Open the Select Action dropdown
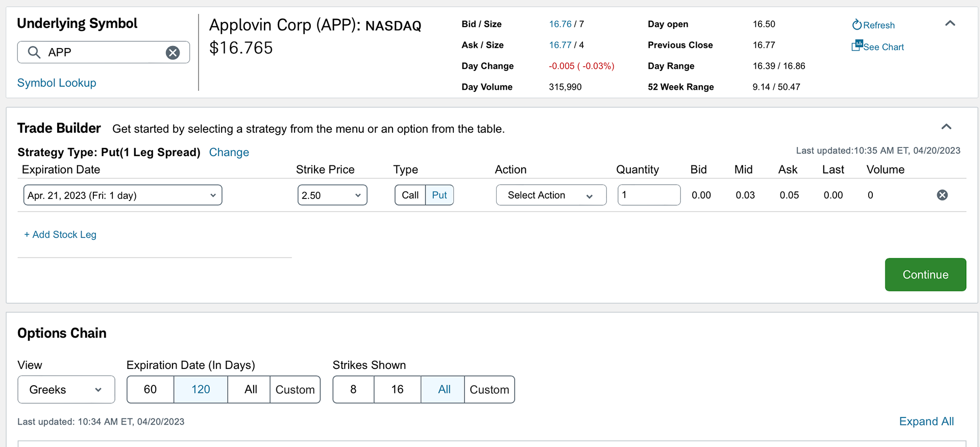Viewport: 980px width, 447px height. click(551, 195)
